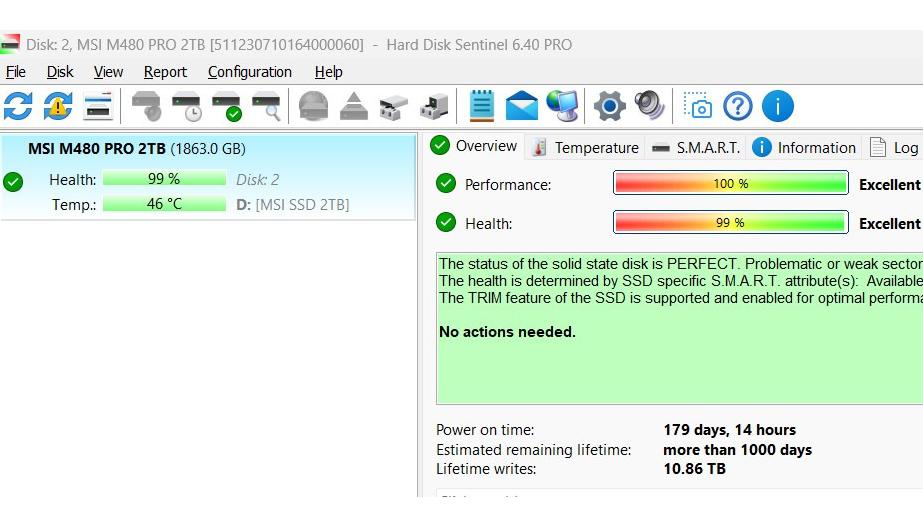This screenshot has width=923, height=519.
Task: Open the Configuration menu
Action: coord(250,72)
